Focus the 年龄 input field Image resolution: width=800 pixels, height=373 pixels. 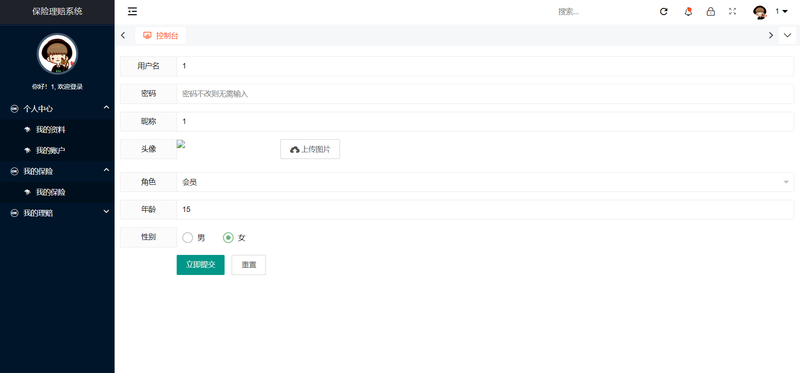pyautogui.click(x=485, y=210)
